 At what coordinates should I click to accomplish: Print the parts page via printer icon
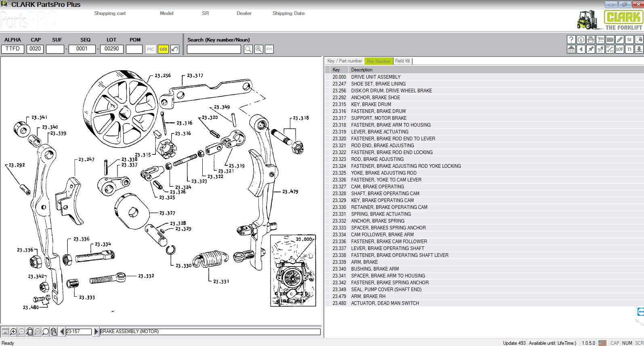coord(590,40)
